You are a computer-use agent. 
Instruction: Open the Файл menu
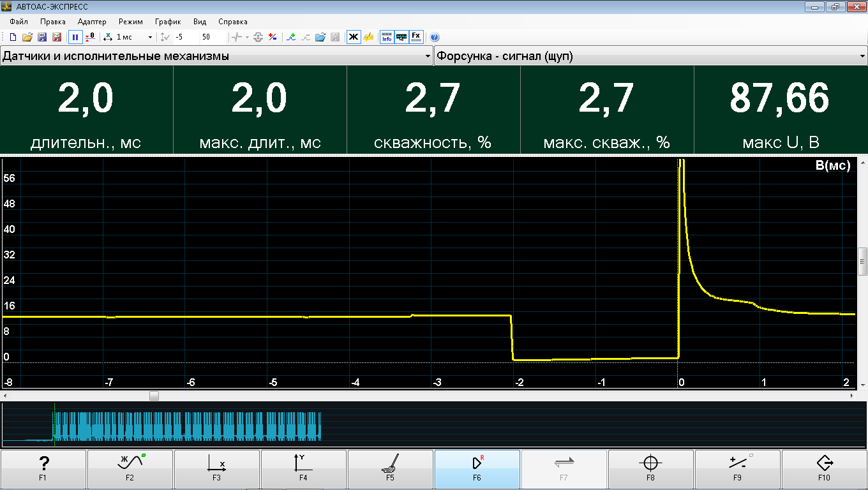click(x=19, y=22)
